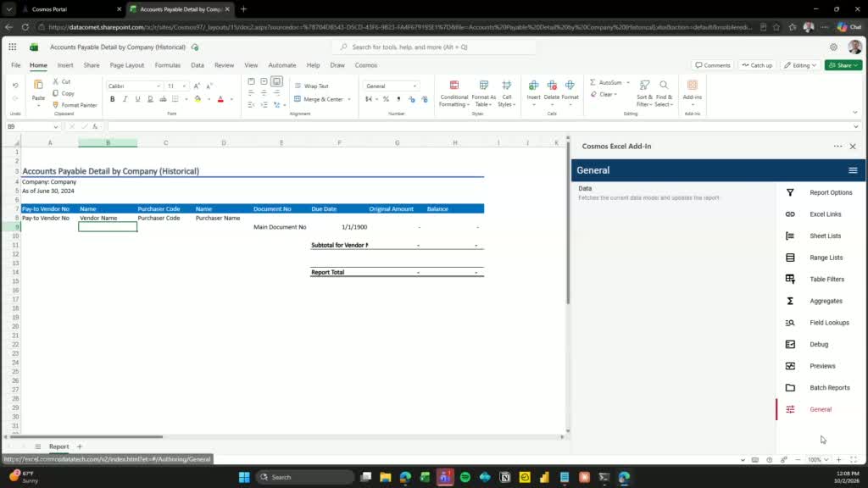Open the Report Options panel icon
The height and width of the screenshot is (488, 868).
(x=790, y=192)
